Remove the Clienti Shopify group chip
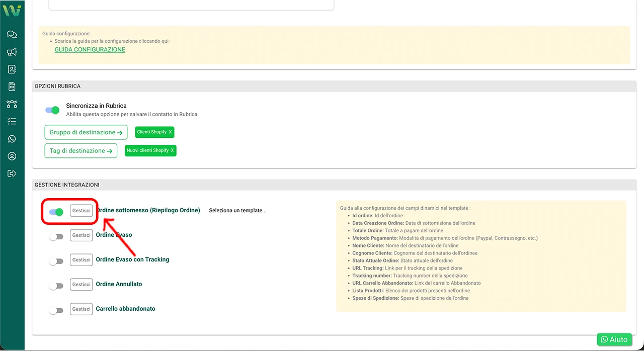This screenshot has width=644, height=351. pos(170,132)
